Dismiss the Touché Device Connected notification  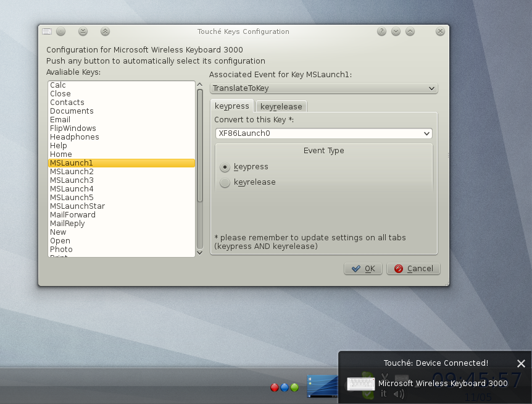[x=521, y=364]
